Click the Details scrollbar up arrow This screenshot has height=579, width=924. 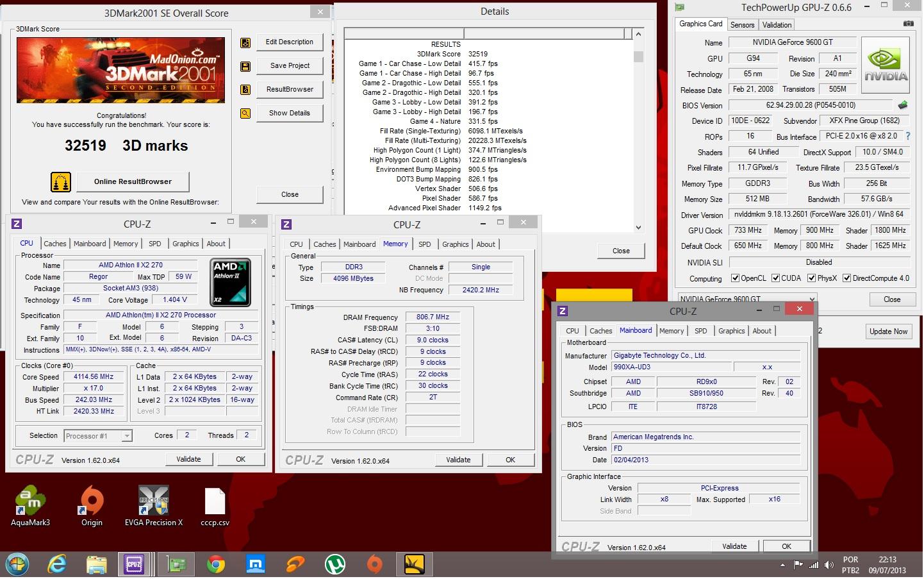(638, 35)
